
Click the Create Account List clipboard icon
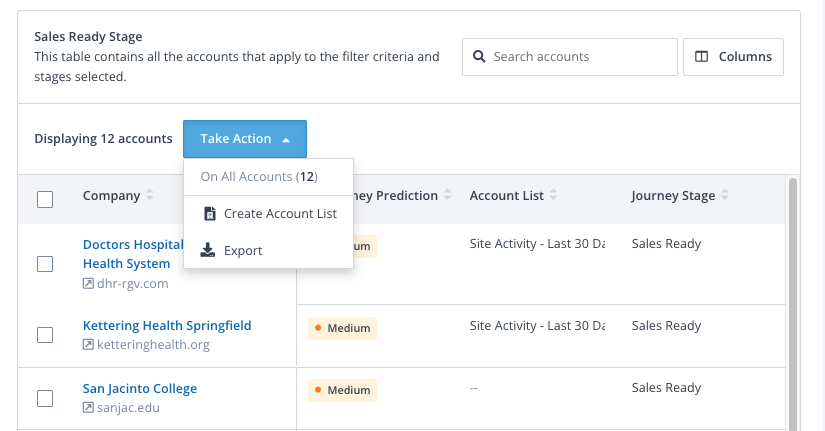[209, 214]
